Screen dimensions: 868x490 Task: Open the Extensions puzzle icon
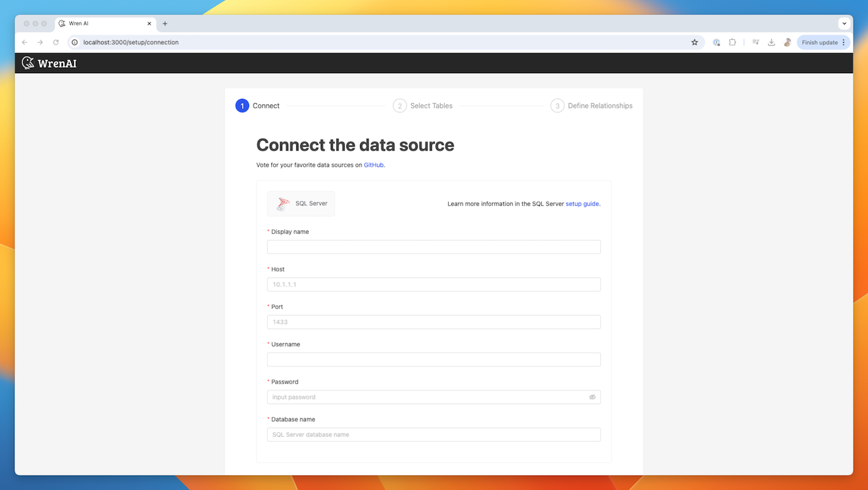732,42
